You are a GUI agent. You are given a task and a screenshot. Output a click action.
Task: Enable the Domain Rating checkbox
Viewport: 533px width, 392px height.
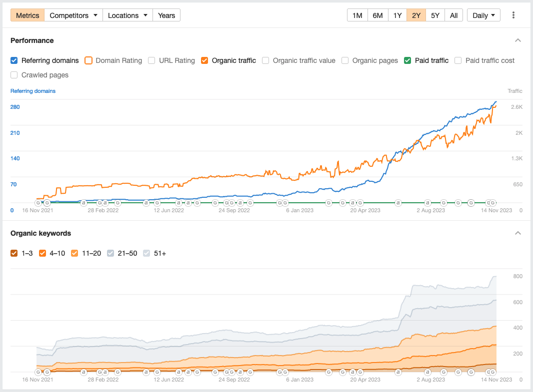tap(88, 60)
